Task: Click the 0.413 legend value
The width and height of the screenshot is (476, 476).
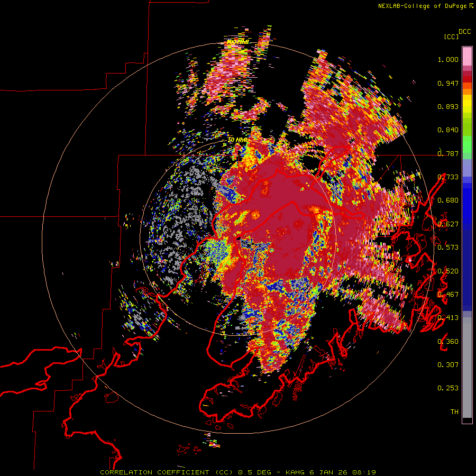Action: (x=448, y=318)
